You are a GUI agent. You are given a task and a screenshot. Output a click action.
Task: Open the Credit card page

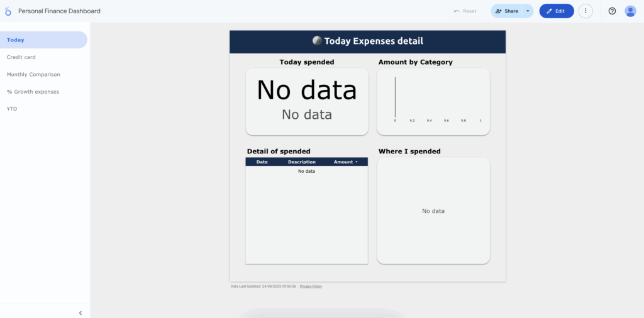click(x=21, y=57)
